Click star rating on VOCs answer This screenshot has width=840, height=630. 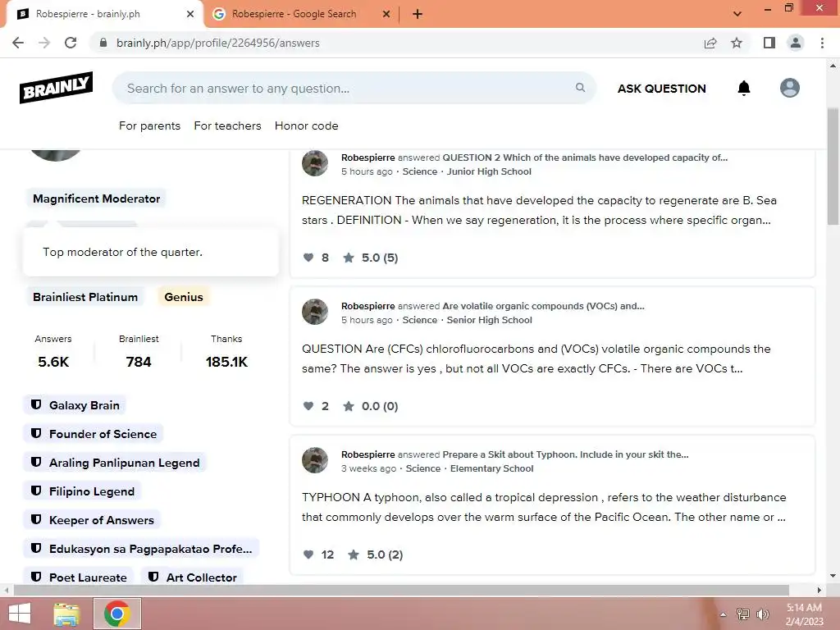point(349,406)
